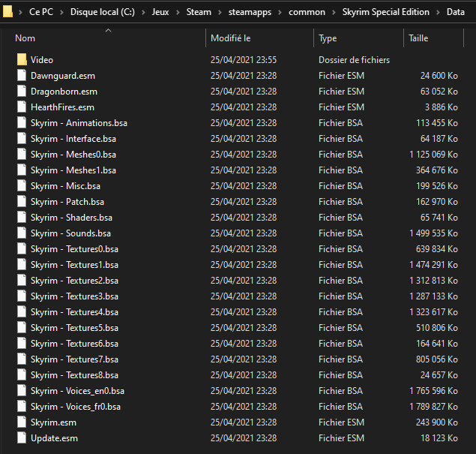The image size is (476, 454).
Task: Go to Disque local (C:) breadcrumb
Action: click(103, 12)
